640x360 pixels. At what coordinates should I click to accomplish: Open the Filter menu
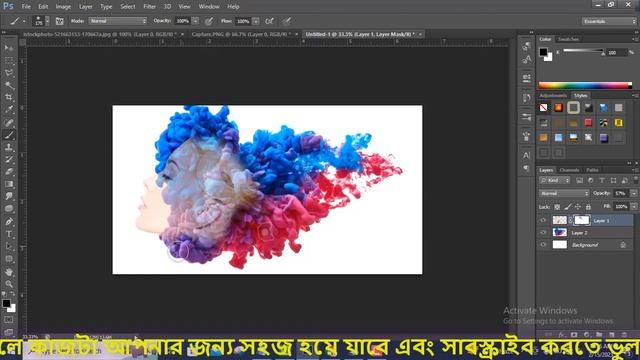pyautogui.click(x=149, y=7)
